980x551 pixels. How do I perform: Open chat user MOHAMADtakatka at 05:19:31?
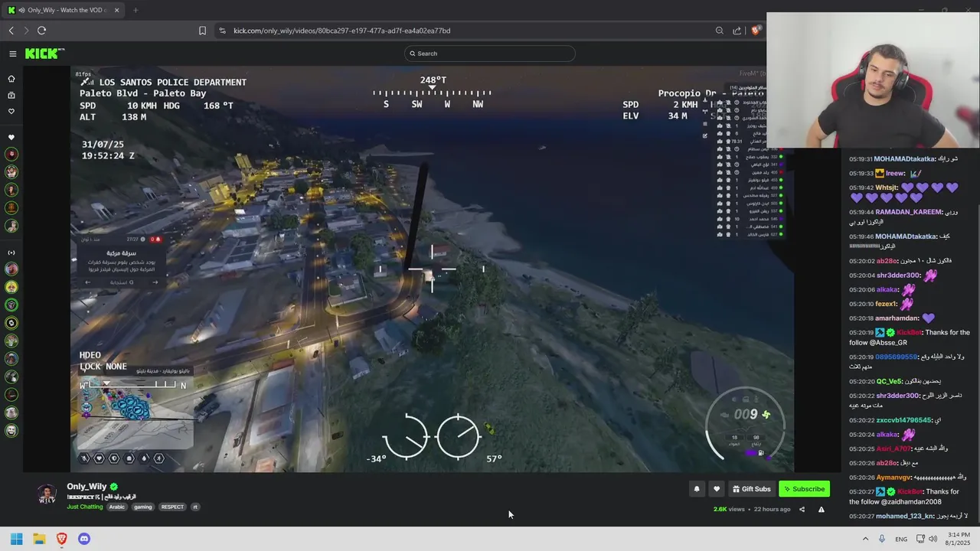point(904,159)
